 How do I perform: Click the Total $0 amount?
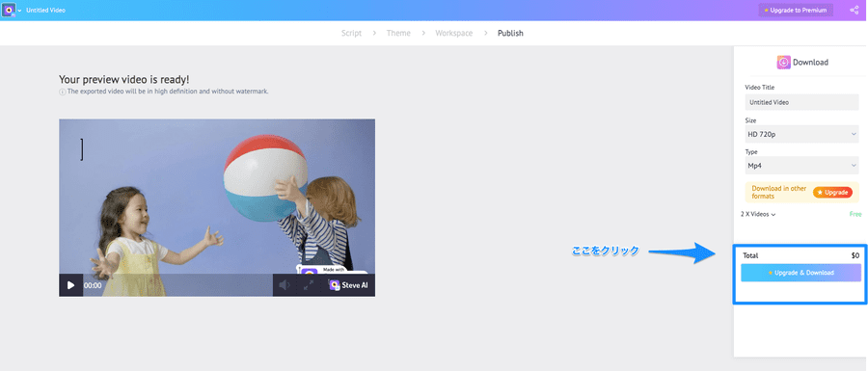[x=855, y=255]
